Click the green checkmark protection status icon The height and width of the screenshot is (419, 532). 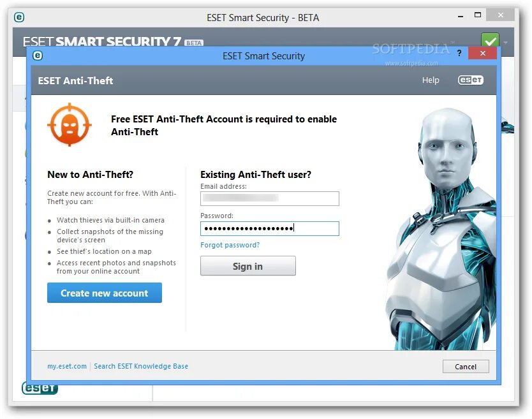490,40
